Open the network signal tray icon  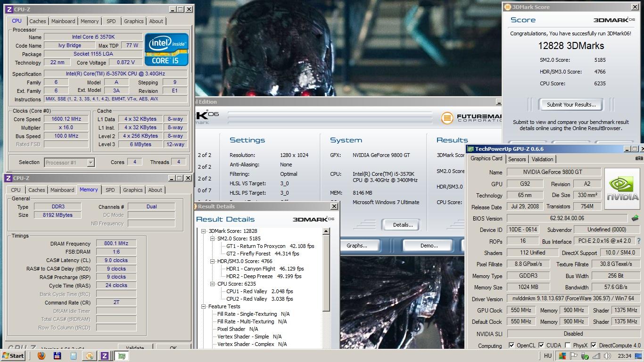(596, 356)
